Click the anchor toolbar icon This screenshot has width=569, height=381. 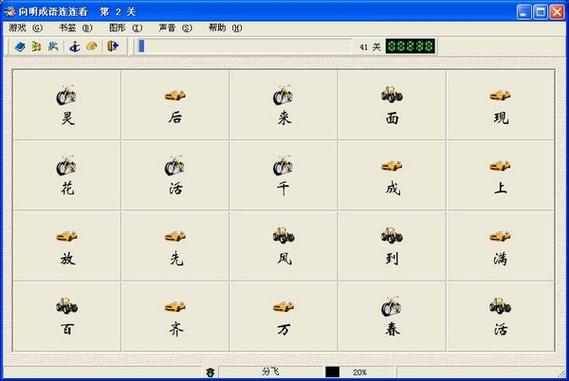[x=75, y=46]
